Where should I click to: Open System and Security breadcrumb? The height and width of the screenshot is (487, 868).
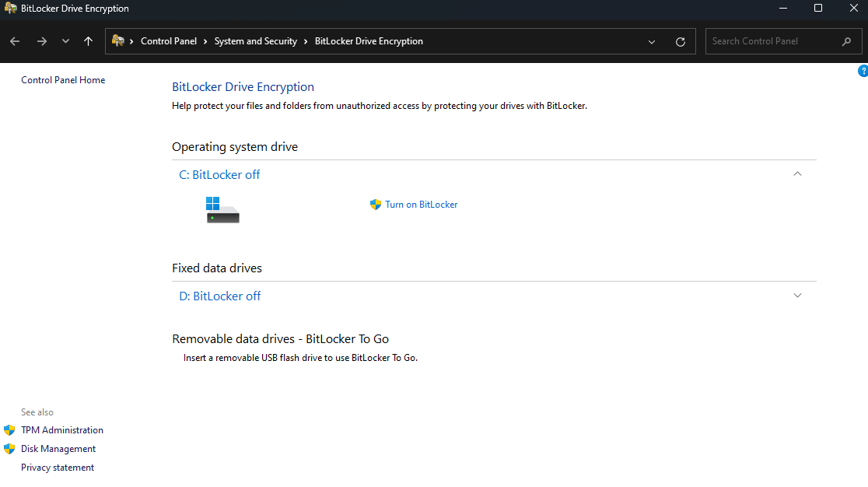click(x=256, y=41)
